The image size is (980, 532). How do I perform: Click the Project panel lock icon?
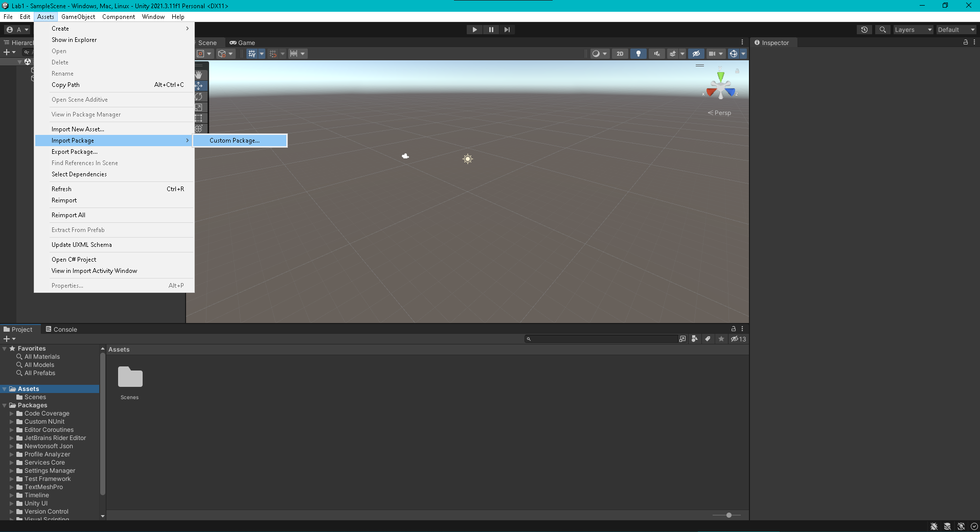point(734,329)
